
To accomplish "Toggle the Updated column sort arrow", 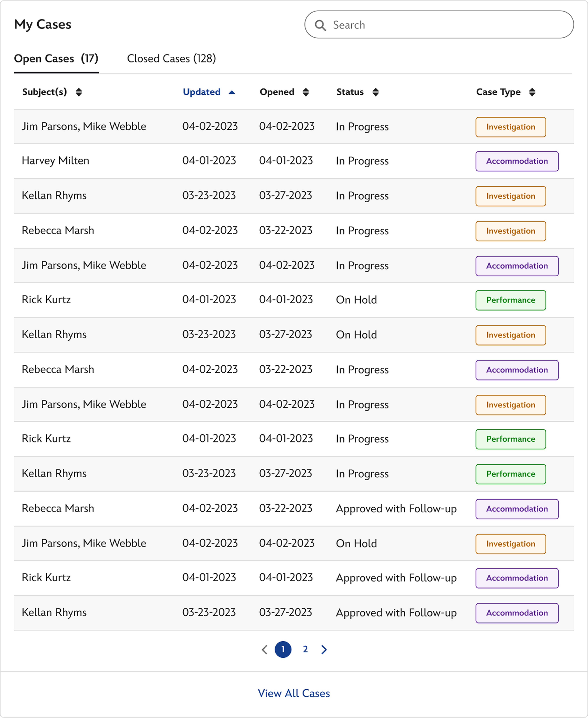I will point(232,92).
